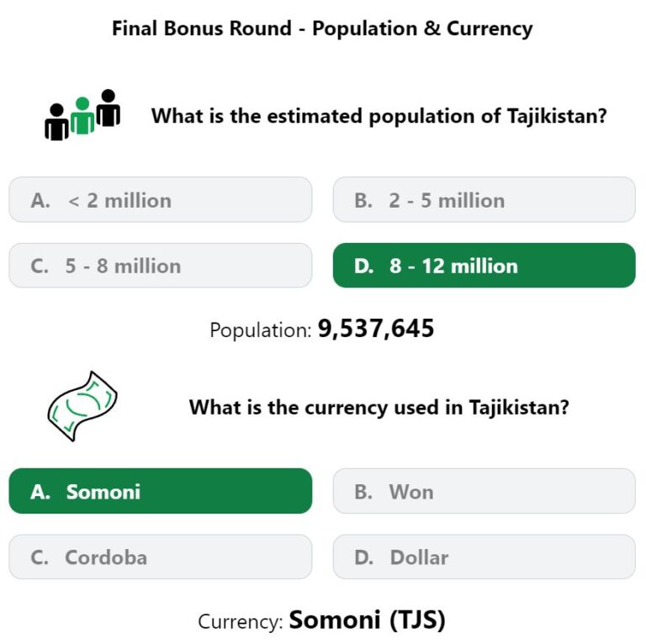This screenshot has width=646, height=644.
Task: Choose the Dollar option
Action: (484, 557)
